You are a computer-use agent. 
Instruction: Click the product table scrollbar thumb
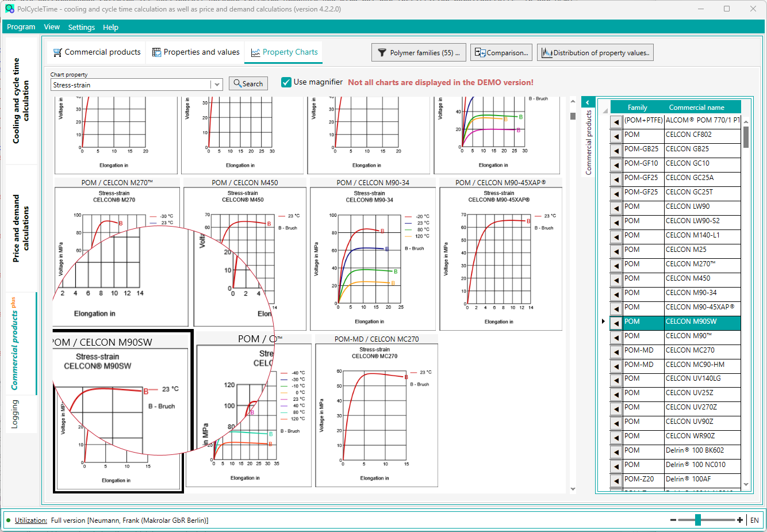[x=746, y=137]
